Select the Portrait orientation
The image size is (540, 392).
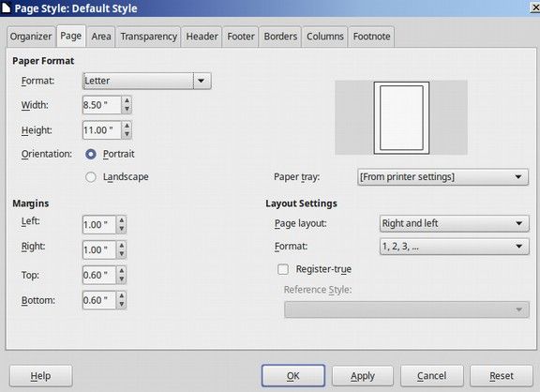coord(91,154)
